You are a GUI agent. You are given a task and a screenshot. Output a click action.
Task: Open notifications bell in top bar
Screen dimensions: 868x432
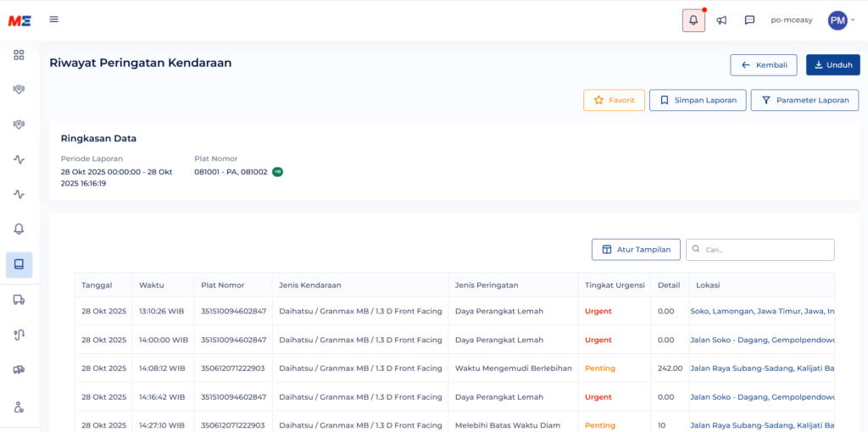click(x=693, y=20)
